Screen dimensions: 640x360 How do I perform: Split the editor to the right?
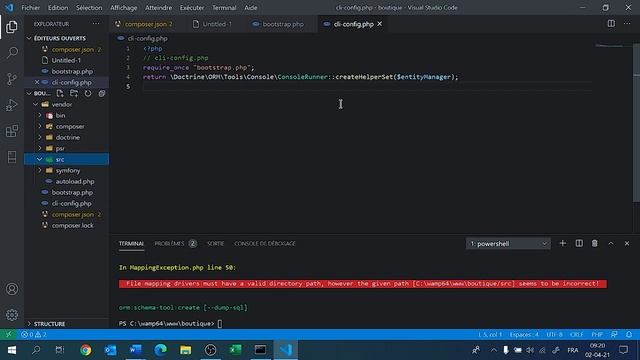click(x=611, y=24)
